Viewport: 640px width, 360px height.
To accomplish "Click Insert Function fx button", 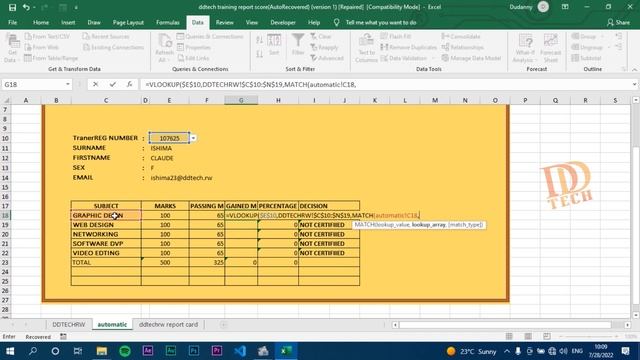I will point(129,84).
